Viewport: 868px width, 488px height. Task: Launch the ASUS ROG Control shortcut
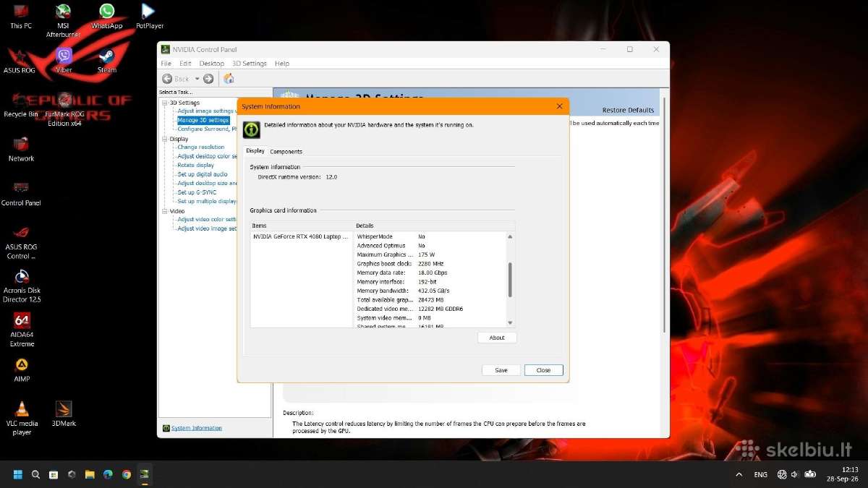coord(21,242)
